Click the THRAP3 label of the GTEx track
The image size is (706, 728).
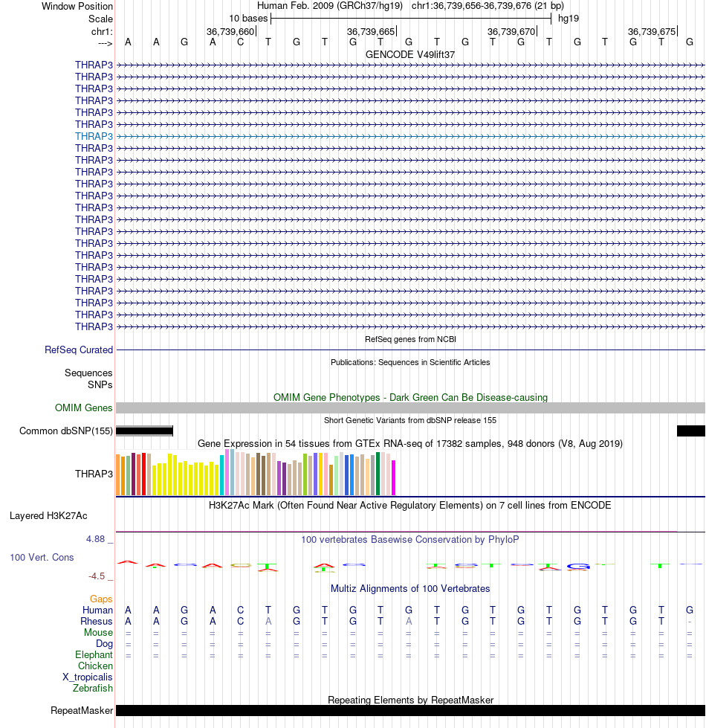coord(94,474)
